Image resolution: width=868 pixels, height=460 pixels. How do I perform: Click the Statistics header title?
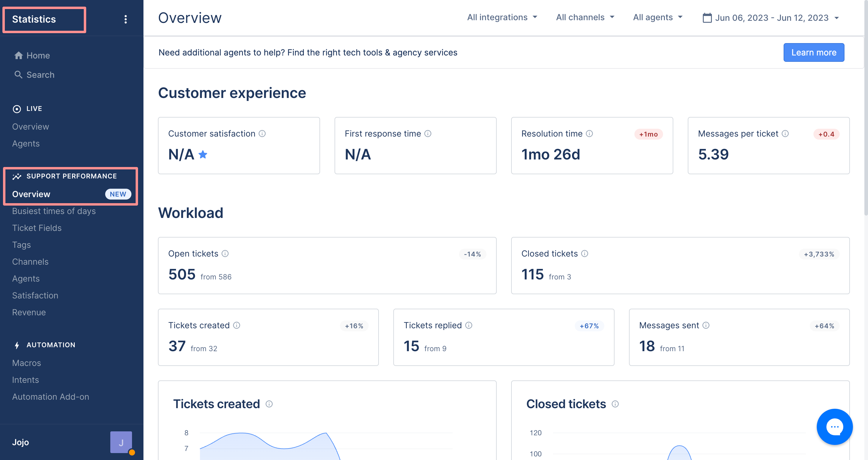tap(34, 19)
